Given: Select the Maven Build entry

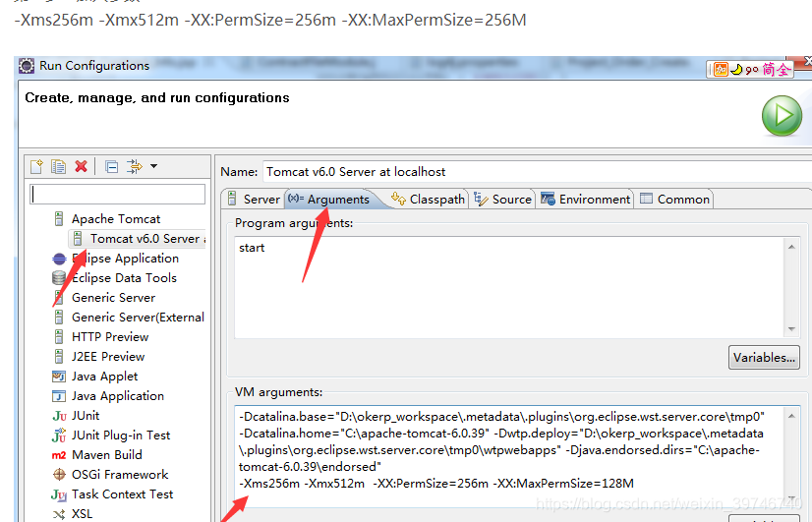Looking at the screenshot, I should 107,455.
